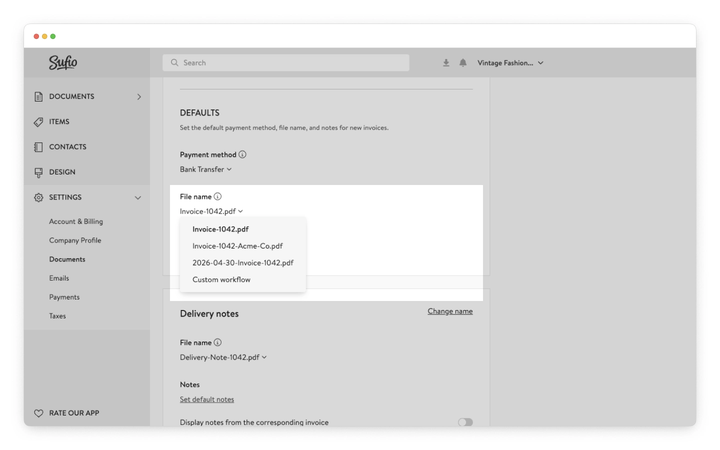Open Payments settings

click(x=64, y=297)
